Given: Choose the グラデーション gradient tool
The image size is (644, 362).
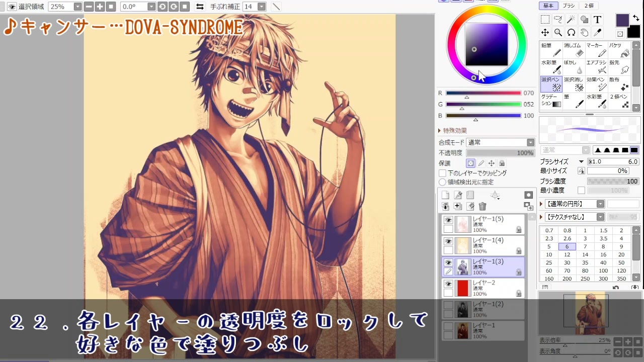Looking at the screenshot, I should pyautogui.click(x=551, y=101).
